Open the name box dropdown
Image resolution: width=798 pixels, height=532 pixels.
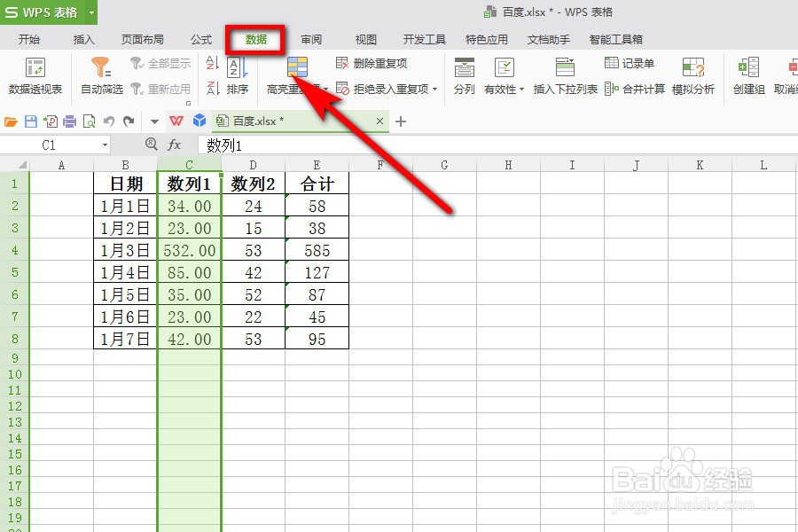105,144
